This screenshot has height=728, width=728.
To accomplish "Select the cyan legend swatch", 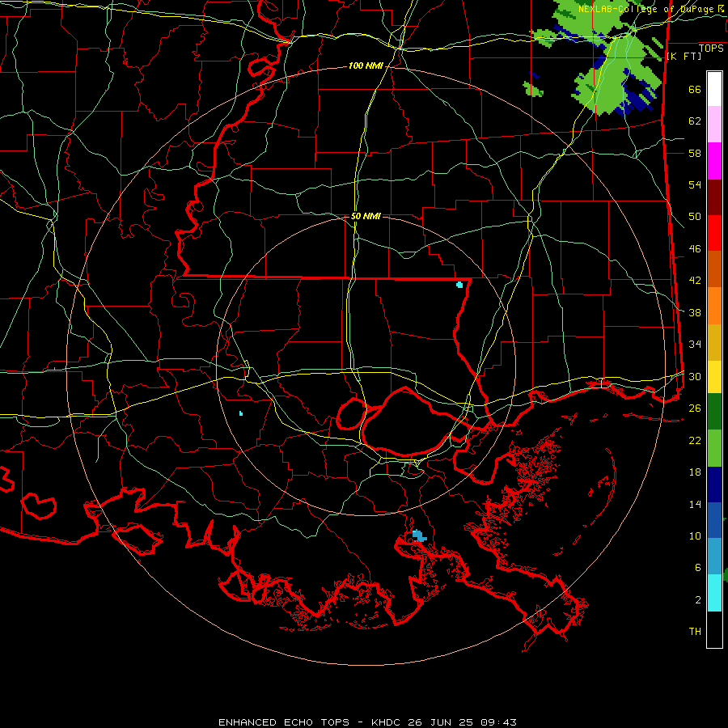I will click(x=714, y=593).
